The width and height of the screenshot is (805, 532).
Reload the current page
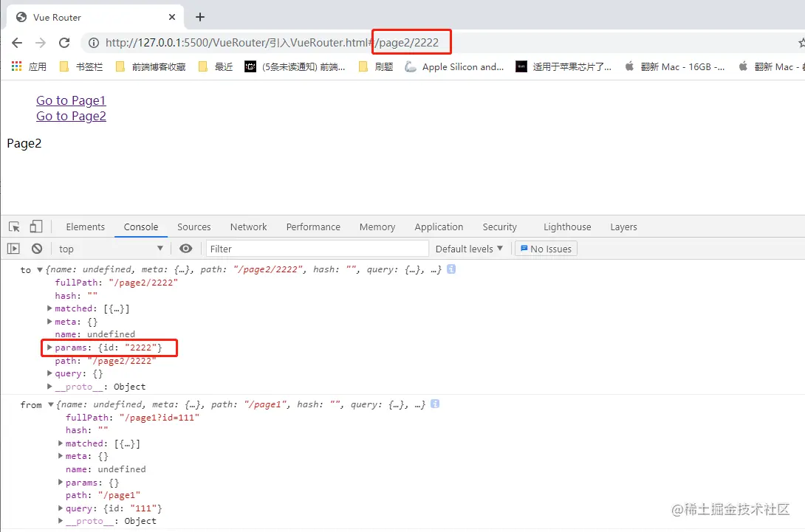(x=64, y=43)
